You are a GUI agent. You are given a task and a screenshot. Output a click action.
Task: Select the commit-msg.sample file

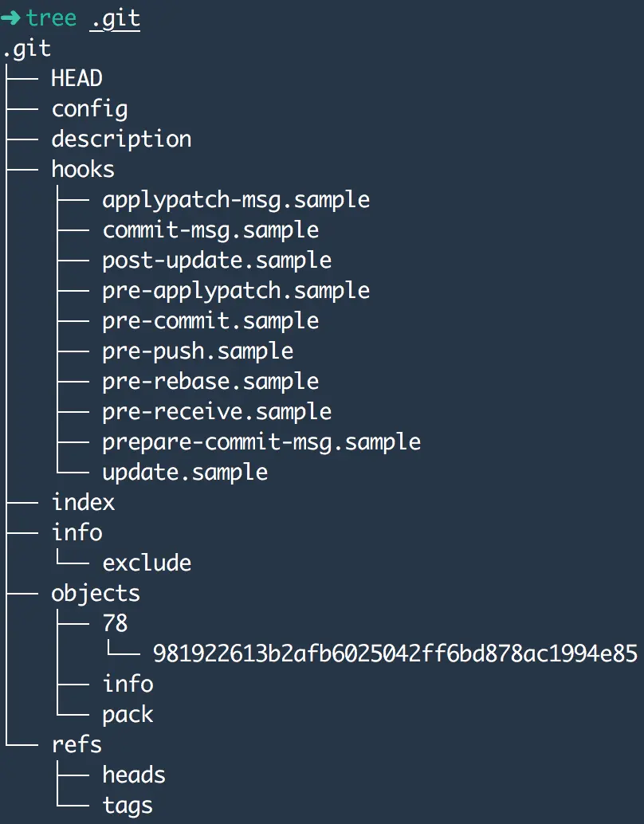click(210, 230)
